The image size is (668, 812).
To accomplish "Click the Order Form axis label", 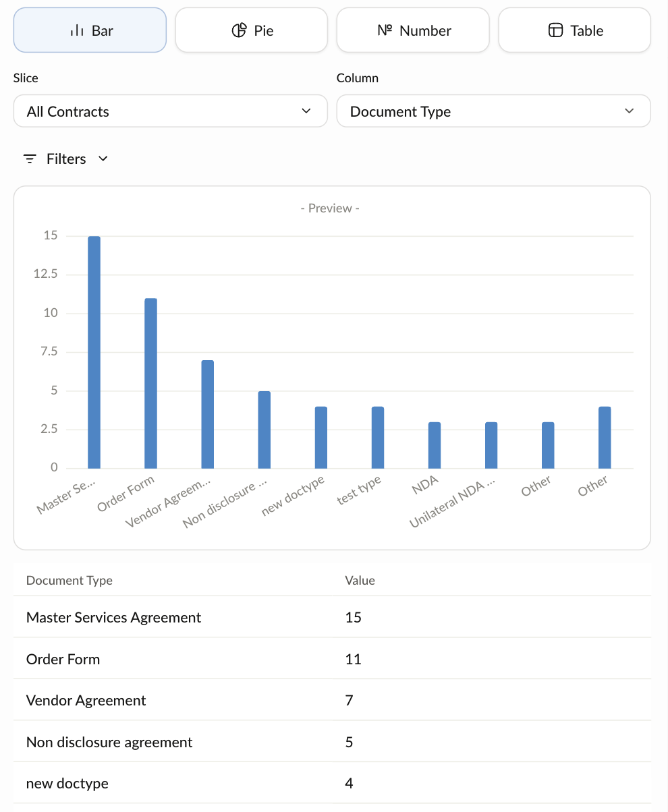I will click(126, 494).
